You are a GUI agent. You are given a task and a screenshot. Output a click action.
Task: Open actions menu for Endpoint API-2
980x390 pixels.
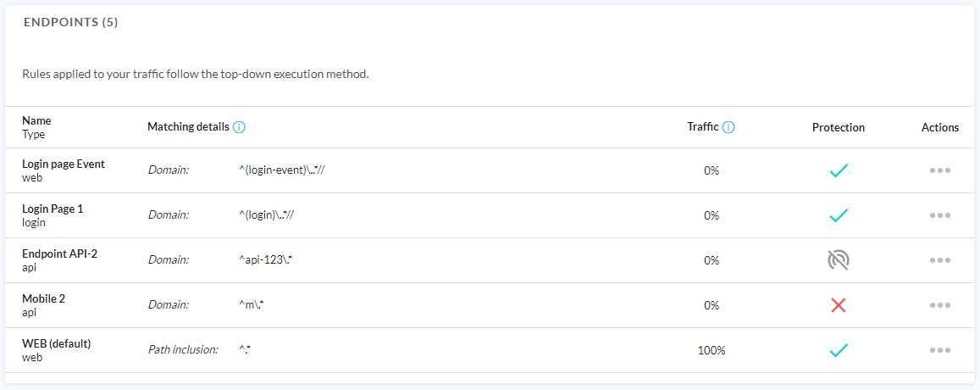point(940,260)
